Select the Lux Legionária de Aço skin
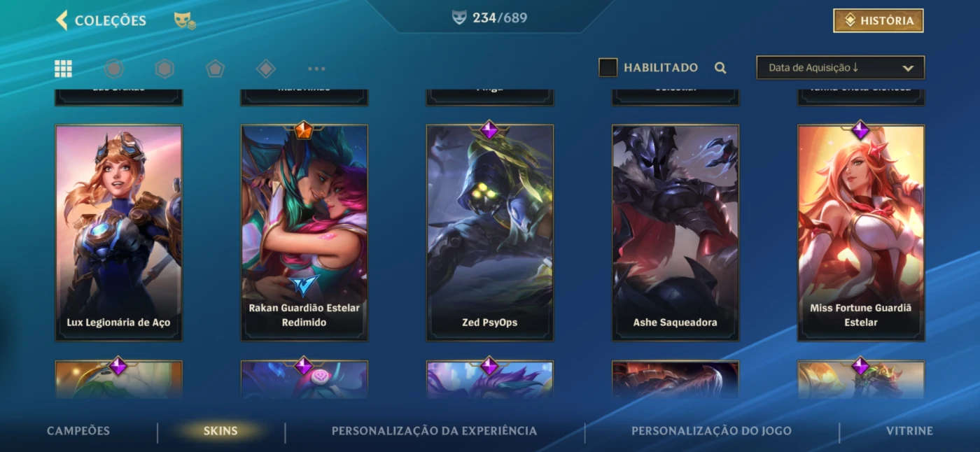This screenshot has height=452, width=980. pyautogui.click(x=119, y=233)
